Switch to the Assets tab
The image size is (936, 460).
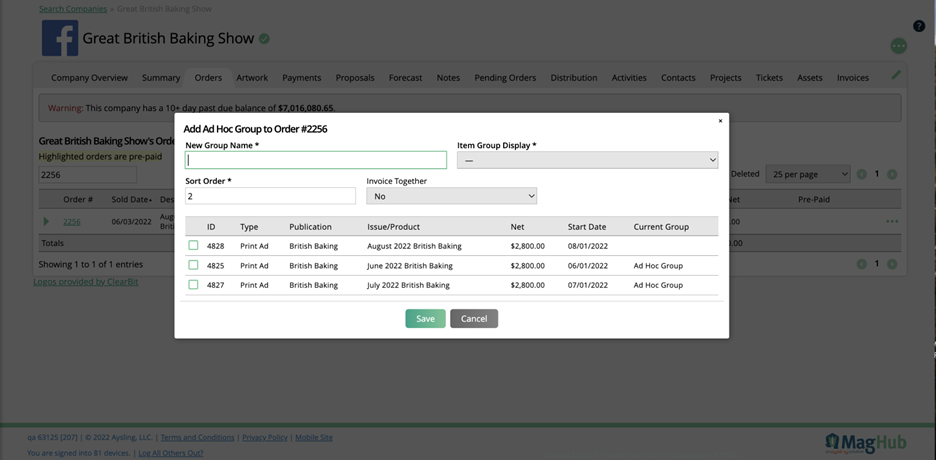[810, 78]
